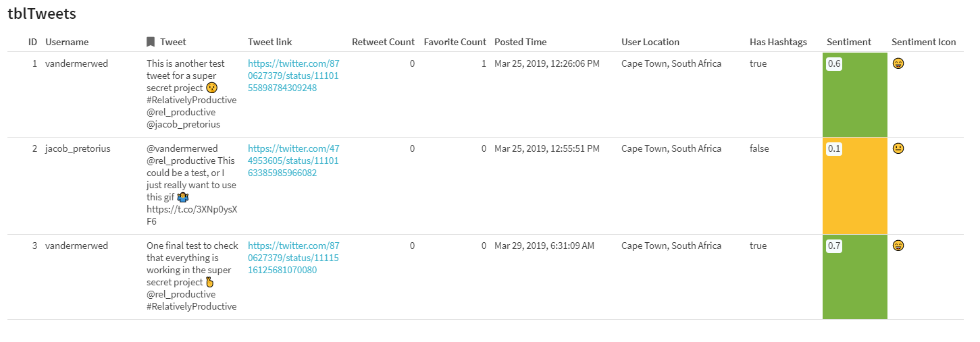Click the neutral face emoji in row 2

898,148
